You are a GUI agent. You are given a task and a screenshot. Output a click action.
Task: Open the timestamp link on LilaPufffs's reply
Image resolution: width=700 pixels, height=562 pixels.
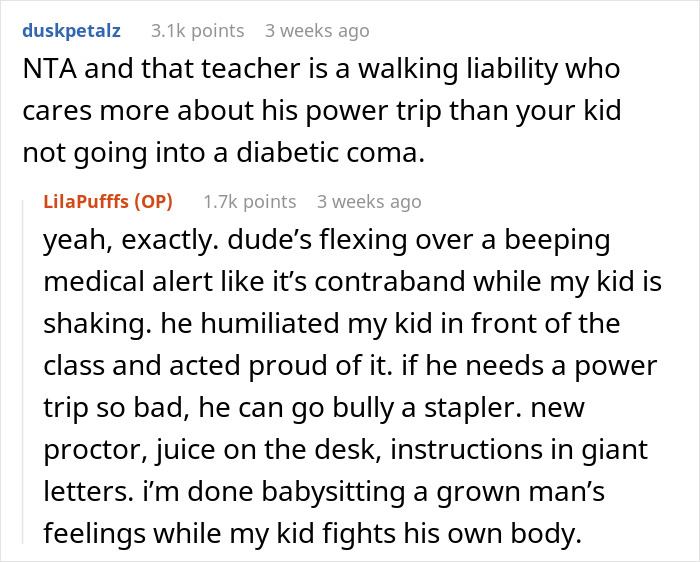pos(369,201)
